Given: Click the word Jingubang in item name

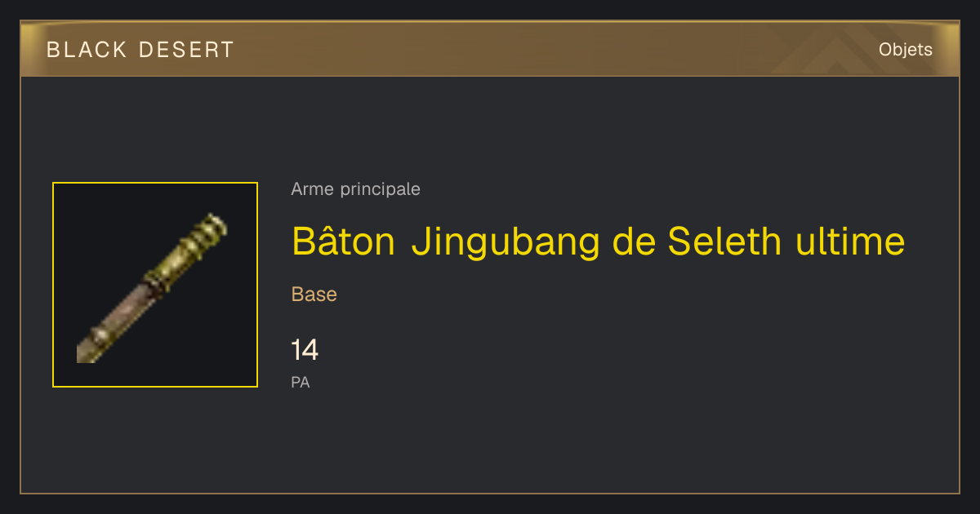Looking at the screenshot, I should point(506,242).
